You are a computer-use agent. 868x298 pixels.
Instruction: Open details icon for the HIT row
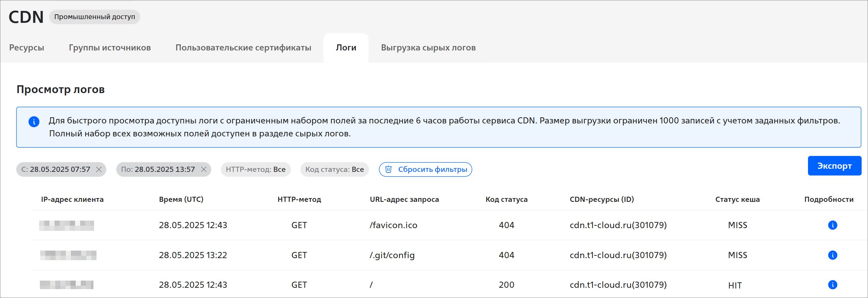tap(833, 285)
